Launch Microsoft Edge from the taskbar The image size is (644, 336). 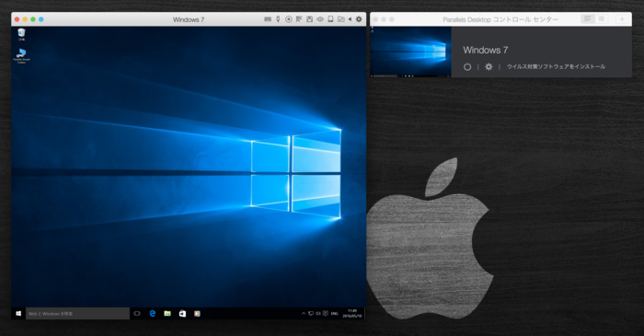coord(153,313)
